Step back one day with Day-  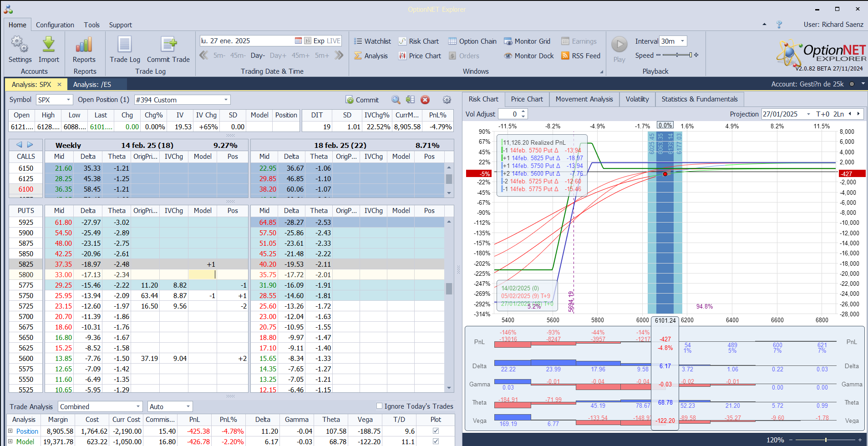[258, 56]
